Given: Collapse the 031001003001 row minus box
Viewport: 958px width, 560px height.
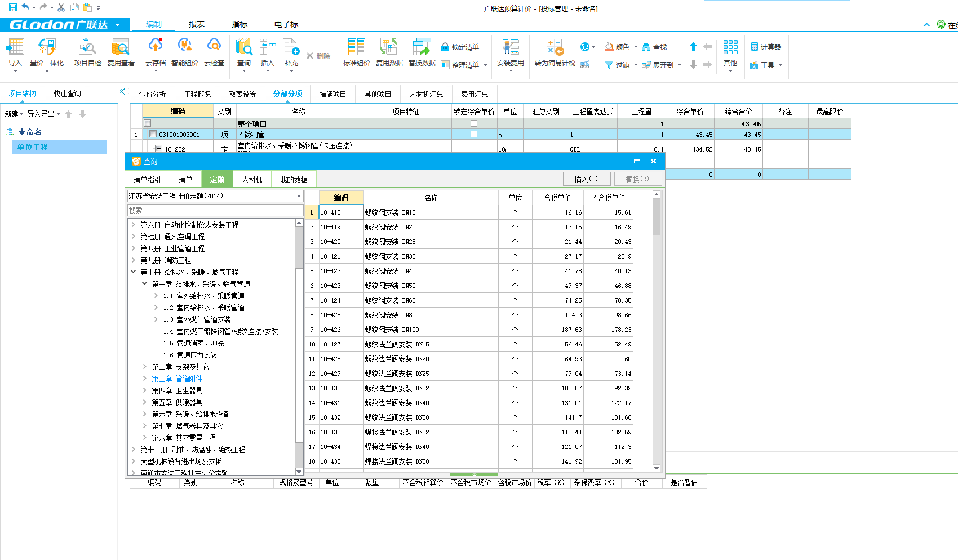Looking at the screenshot, I should (153, 134).
